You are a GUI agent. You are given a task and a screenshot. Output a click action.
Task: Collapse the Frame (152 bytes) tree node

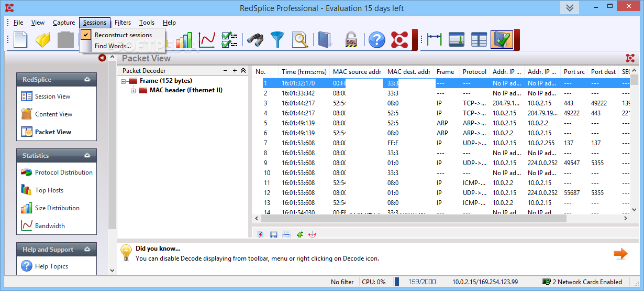click(124, 81)
